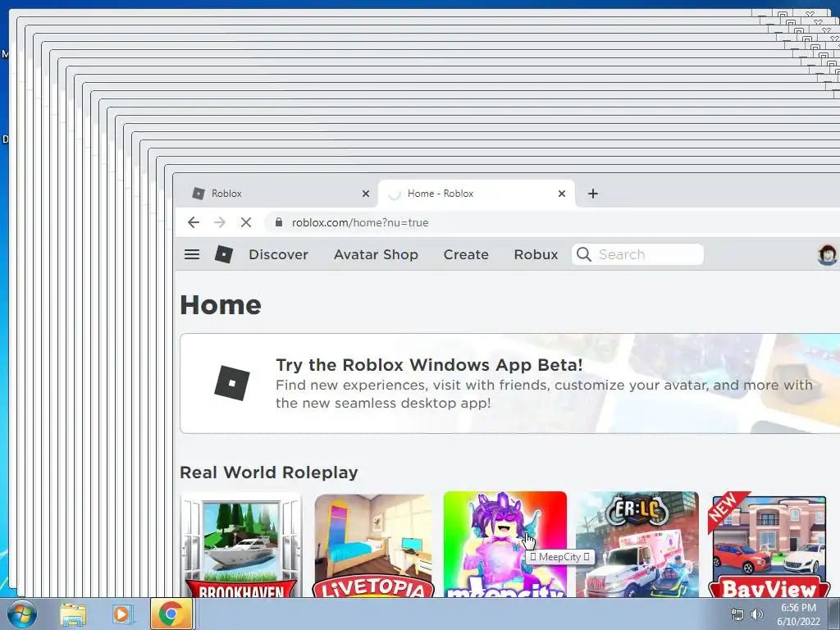
Task: Open the Roblox hamburger navigation menu
Action: point(192,254)
